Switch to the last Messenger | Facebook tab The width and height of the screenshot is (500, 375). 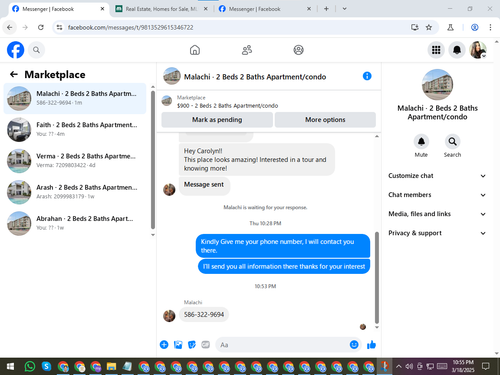pyautogui.click(x=265, y=9)
